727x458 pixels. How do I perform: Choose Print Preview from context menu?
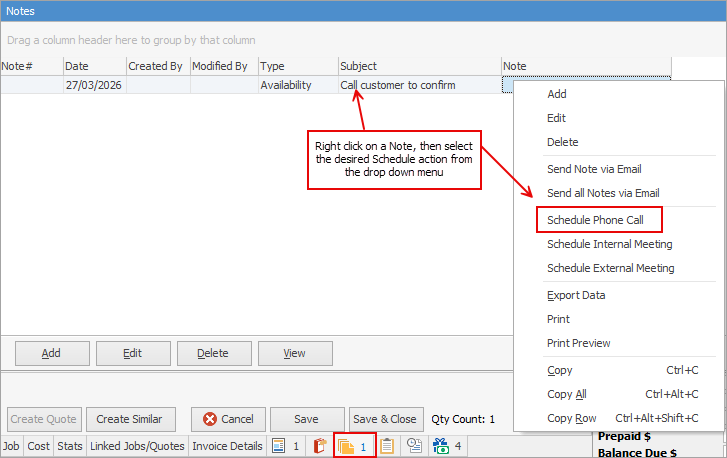pos(619,344)
